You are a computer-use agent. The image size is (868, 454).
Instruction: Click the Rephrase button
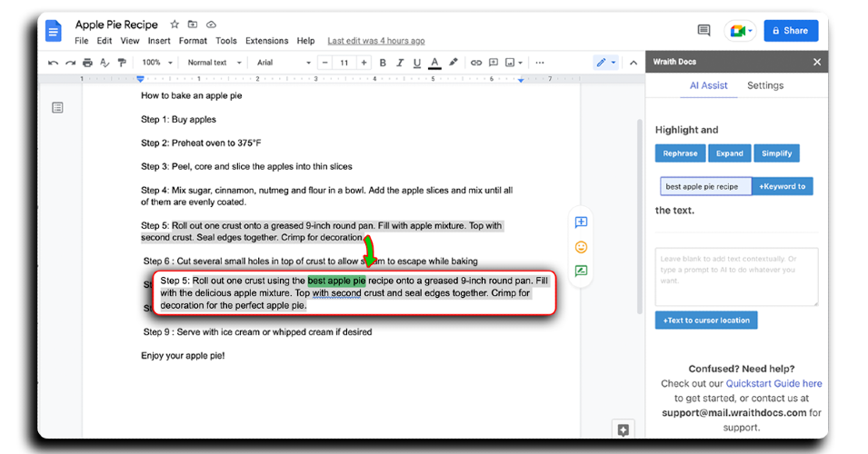coord(681,153)
